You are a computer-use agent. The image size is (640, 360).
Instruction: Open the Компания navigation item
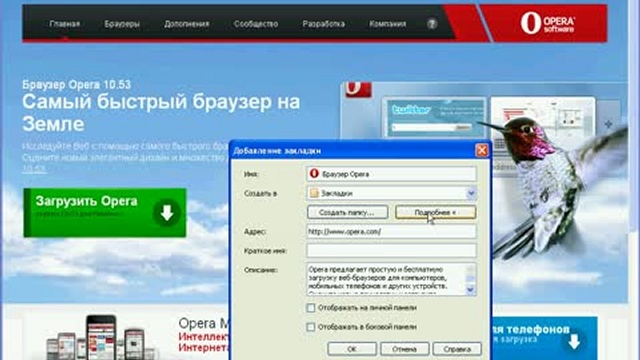coord(388,24)
